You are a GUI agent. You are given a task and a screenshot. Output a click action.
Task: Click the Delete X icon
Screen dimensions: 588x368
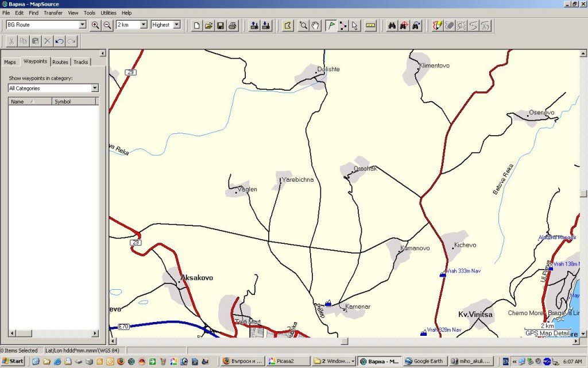tap(47, 41)
